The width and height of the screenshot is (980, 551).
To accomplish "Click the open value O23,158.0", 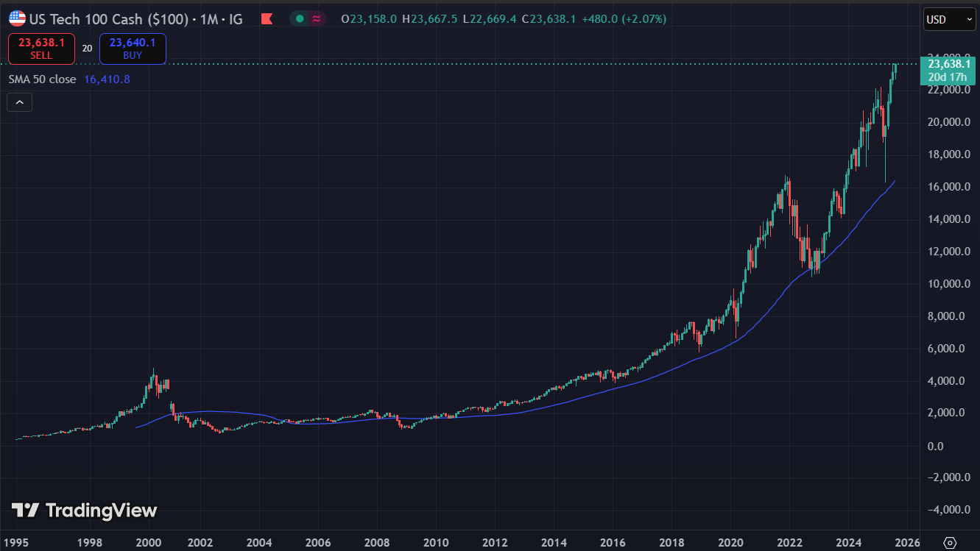I will coord(370,19).
